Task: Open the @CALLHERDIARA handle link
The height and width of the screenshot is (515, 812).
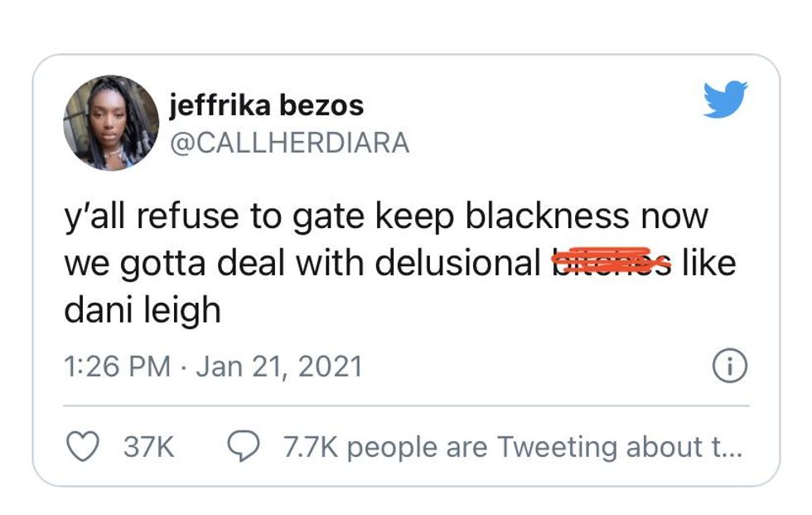Action: pyautogui.click(x=289, y=143)
